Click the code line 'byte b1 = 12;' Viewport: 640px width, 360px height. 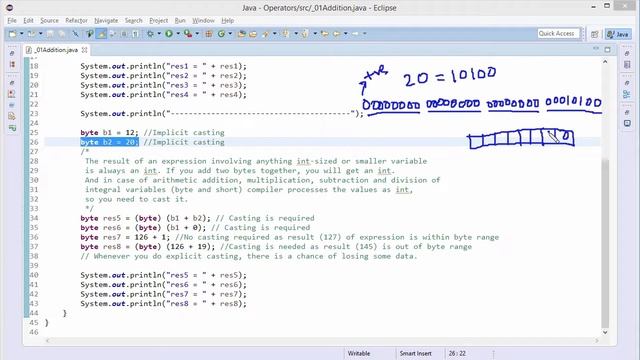click(109, 133)
